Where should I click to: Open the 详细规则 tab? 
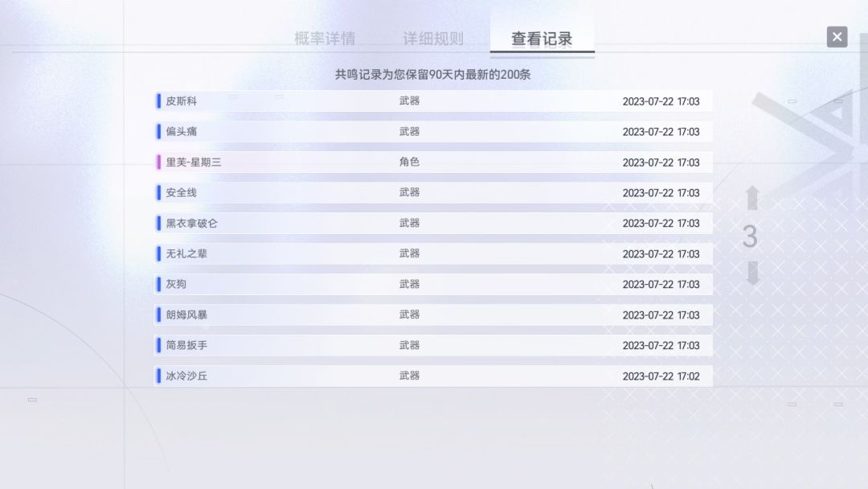point(433,39)
